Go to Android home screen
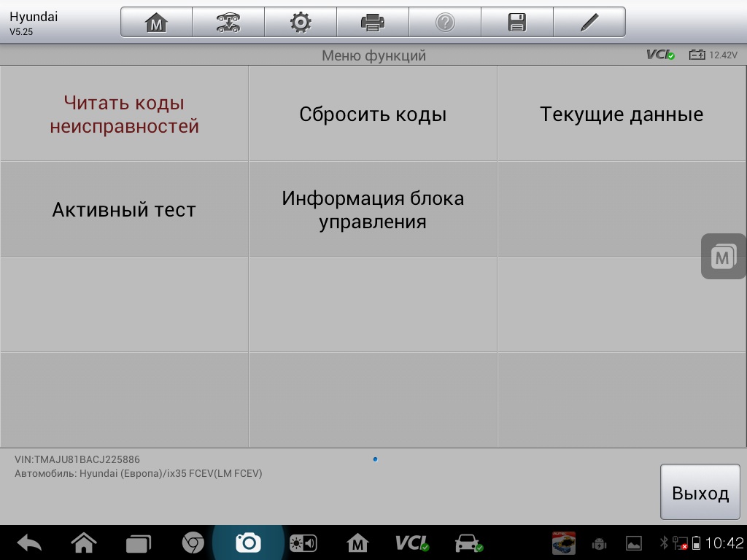The width and height of the screenshot is (747, 560). click(84, 543)
